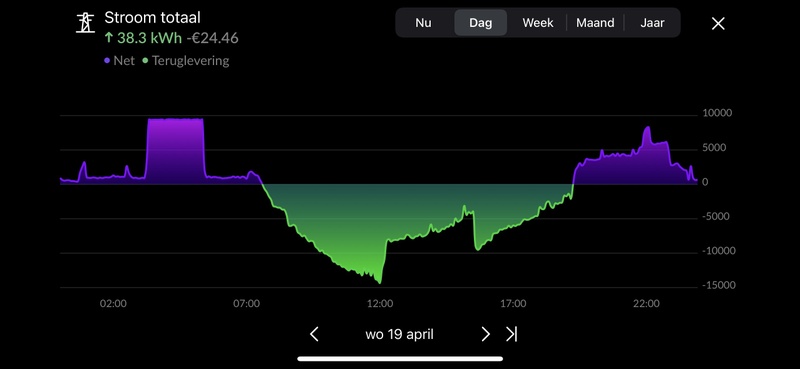Click the 22:00 time axis label

(646, 304)
